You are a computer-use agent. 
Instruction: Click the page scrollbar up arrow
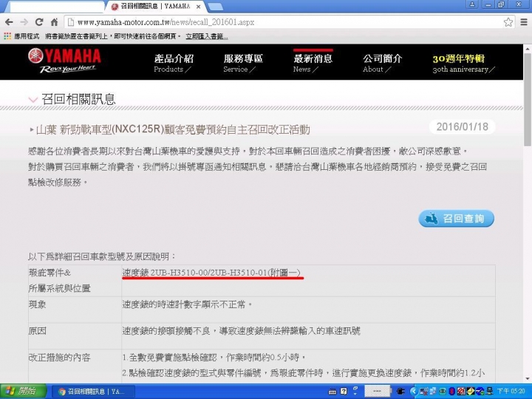(528, 49)
